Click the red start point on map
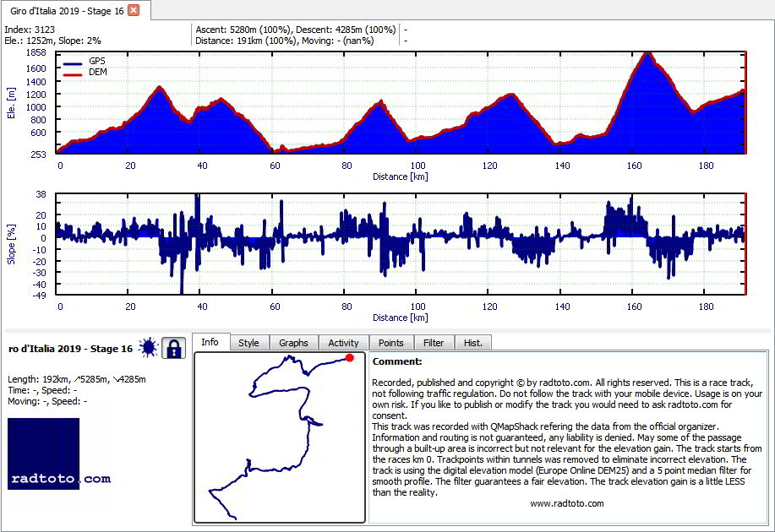This screenshot has width=775, height=532. (349, 358)
